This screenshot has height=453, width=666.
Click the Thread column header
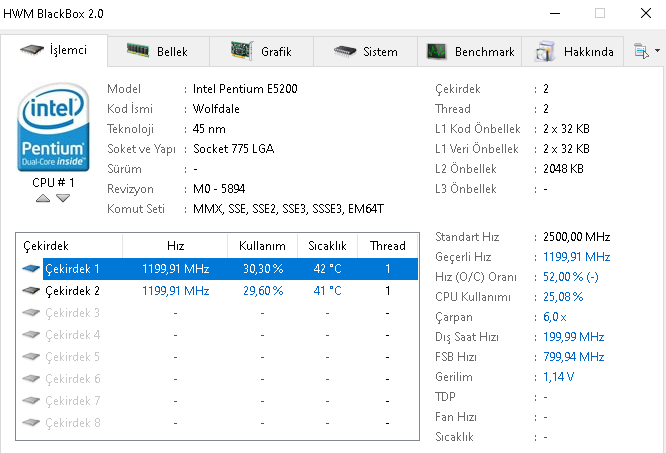click(x=387, y=246)
